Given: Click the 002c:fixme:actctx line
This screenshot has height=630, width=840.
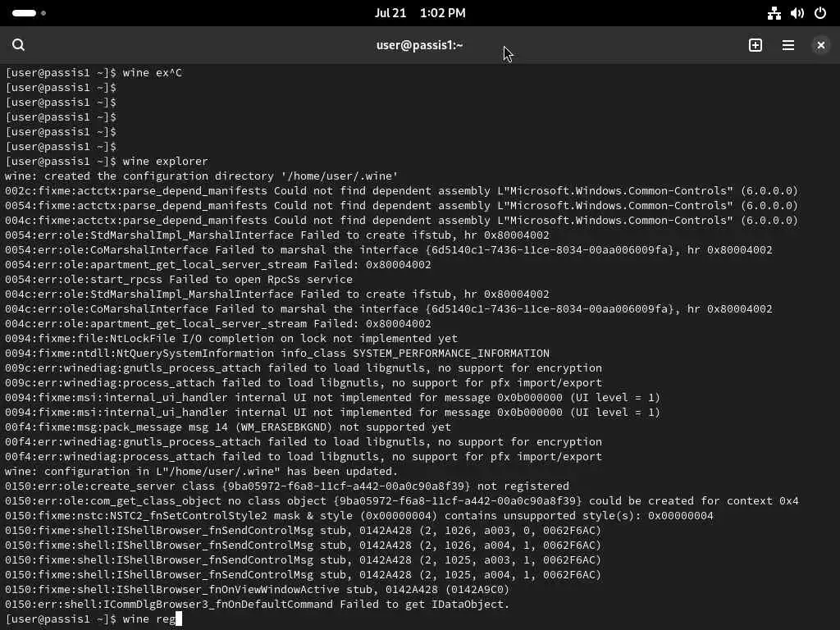Looking at the screenshot, I should point(401,190).
